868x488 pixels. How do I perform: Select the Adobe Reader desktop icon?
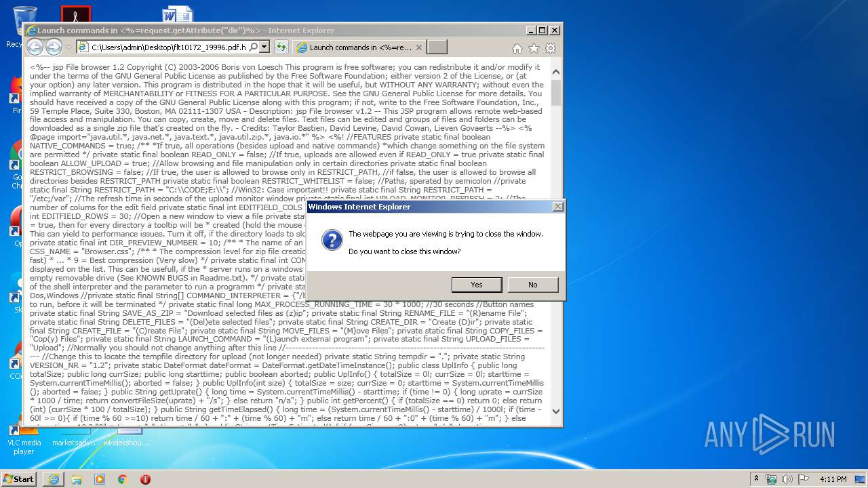[75, 15]
